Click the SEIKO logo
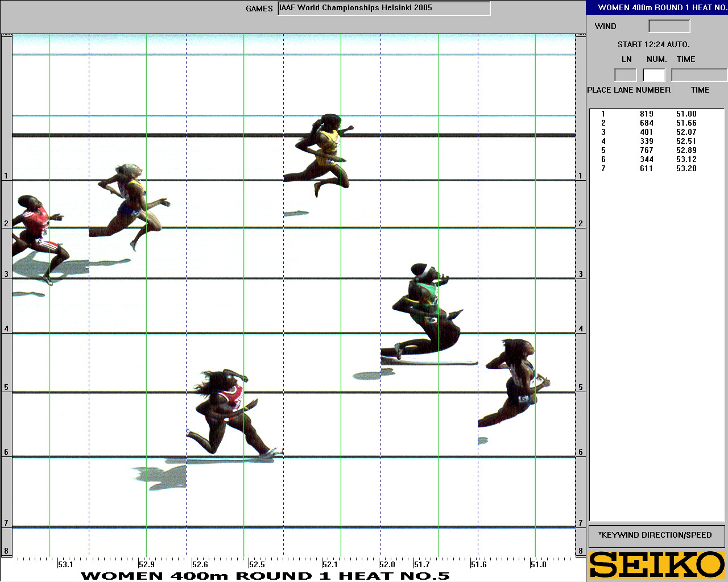The height and width of the screenshot is (582, 728). [x=657, y=565]
